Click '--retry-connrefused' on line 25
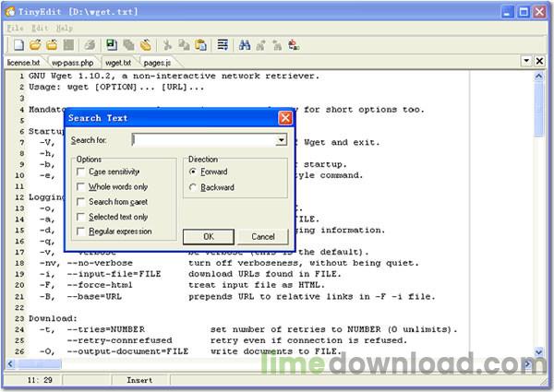Viewport: 554px width, 392px height. [119, 340]
